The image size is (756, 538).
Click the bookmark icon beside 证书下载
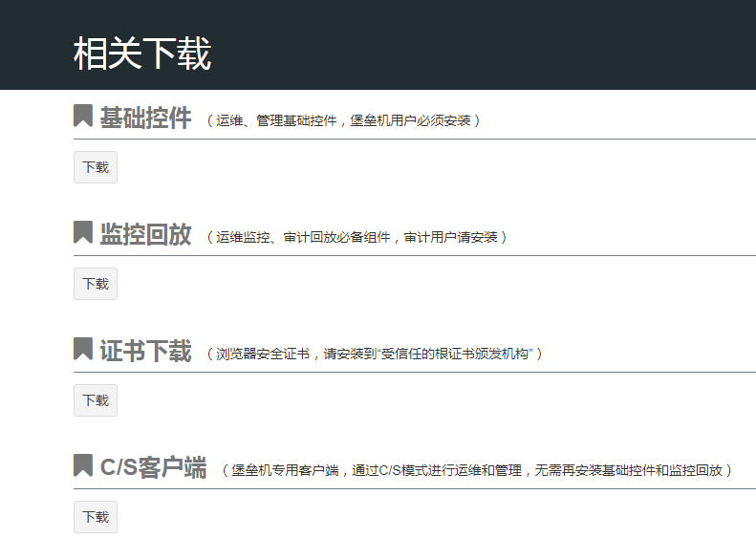[x=83, y=350]
